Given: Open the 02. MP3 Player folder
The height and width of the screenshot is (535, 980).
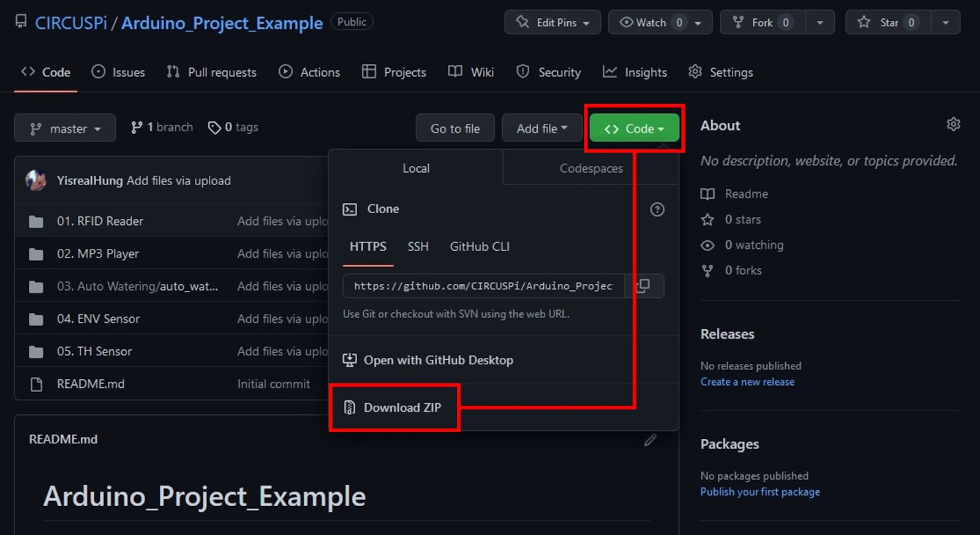Looking at the screenshot, I should (x=98, y=253).
